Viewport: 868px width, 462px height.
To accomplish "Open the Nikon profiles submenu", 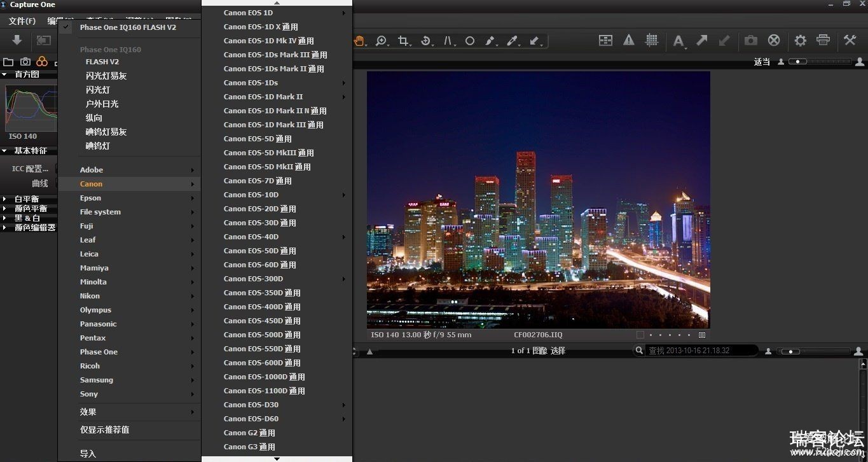I will [x=130, y=296].
